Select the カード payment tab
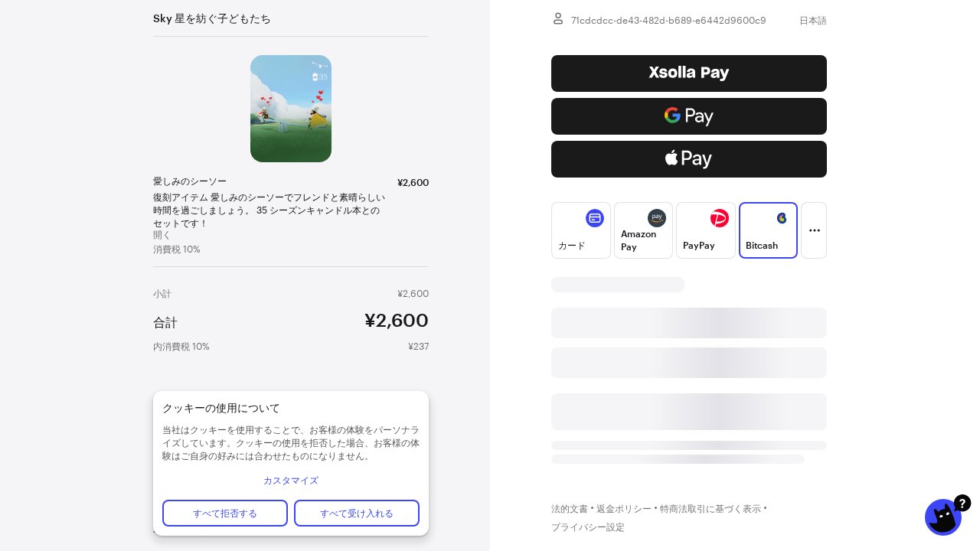The image size is (980, 551). 581,230
